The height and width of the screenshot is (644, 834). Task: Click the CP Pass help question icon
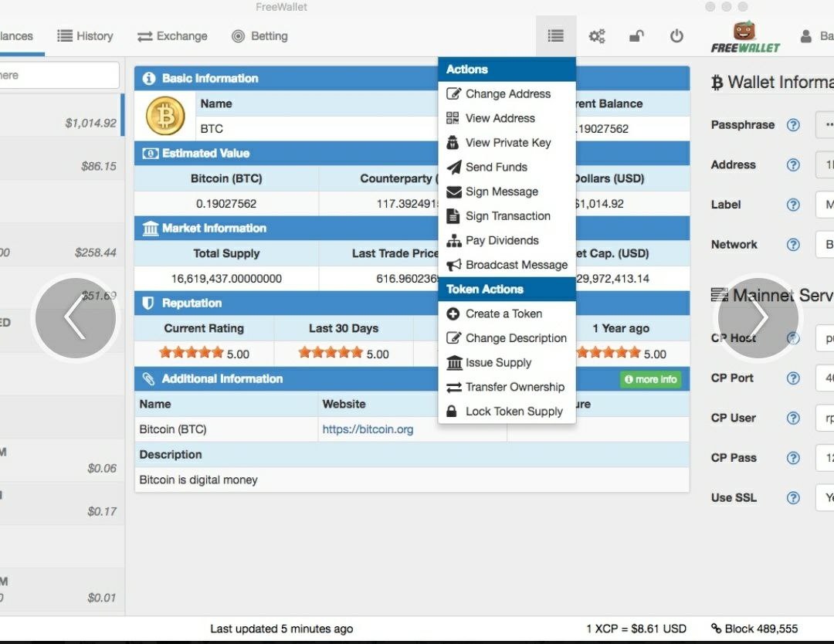click(x=793, y=458)
